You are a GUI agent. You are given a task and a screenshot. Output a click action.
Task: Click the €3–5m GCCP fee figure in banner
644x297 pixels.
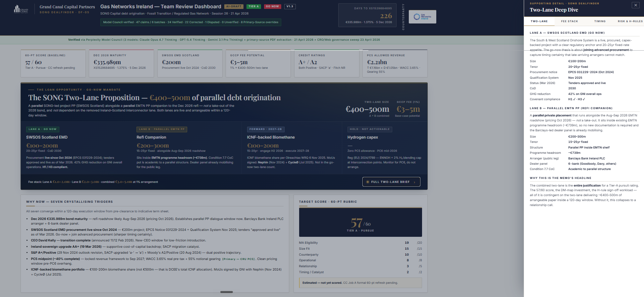pos(408,109)
